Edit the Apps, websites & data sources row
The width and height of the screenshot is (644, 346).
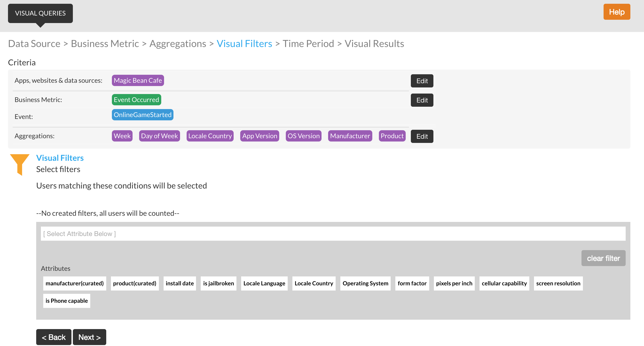pyautogui.click(x=422, y=81)
